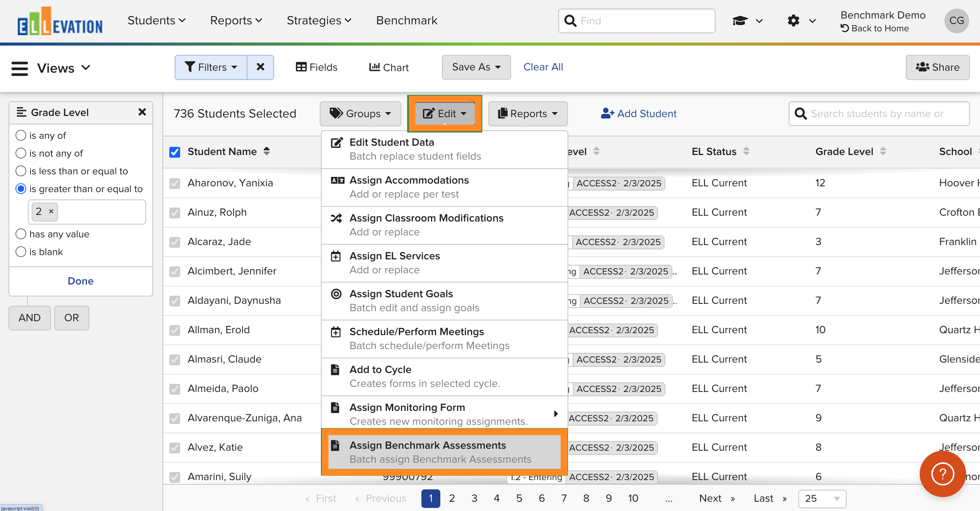Screen dimensions: 980x511
Task: Close the Grade Level filter panel
Action: [x=142, y=112]
